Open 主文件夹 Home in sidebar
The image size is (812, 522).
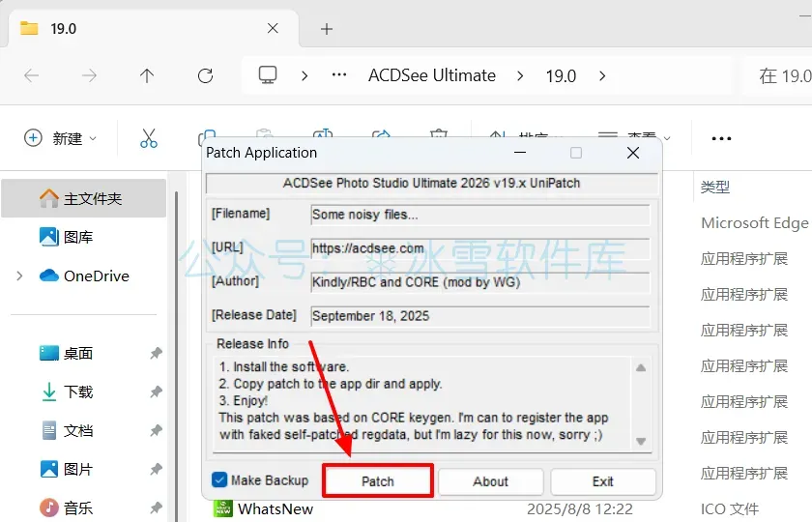(84, 198)
